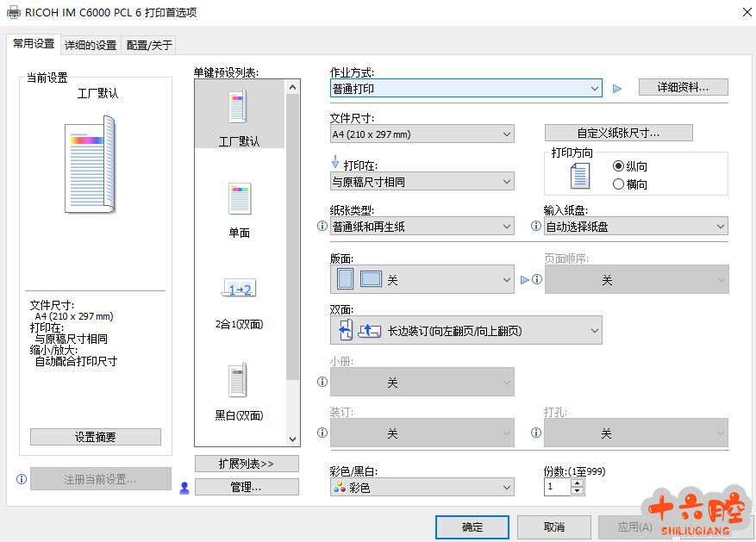756x542 pixels.
Task: Choose the 2合1(双面) preset icon
Action: pyautogui.click(x=239, y=290)
